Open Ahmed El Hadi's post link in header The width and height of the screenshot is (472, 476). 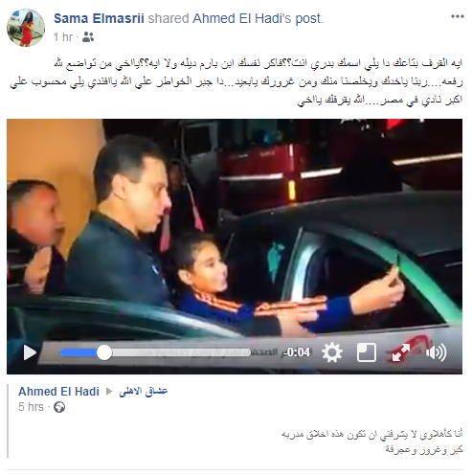(258, 18)
